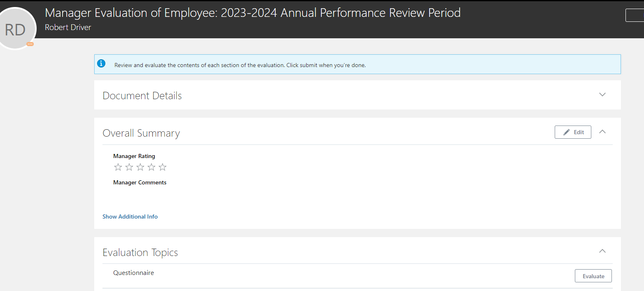Open the Show Additional Info link
Image resolution: width=644 pixels, height=291 pixels.
click(130, 217)
